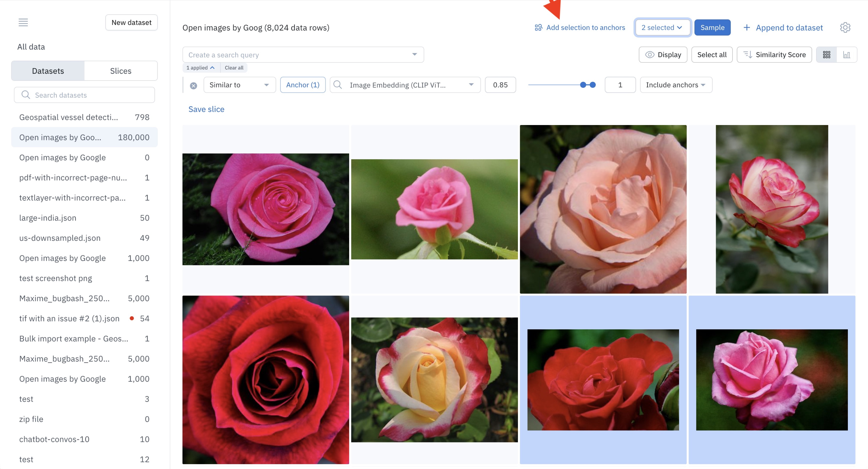This screenshot has height=469, width=868.
Task: Click the New dataset button
Action: [132, 22]
